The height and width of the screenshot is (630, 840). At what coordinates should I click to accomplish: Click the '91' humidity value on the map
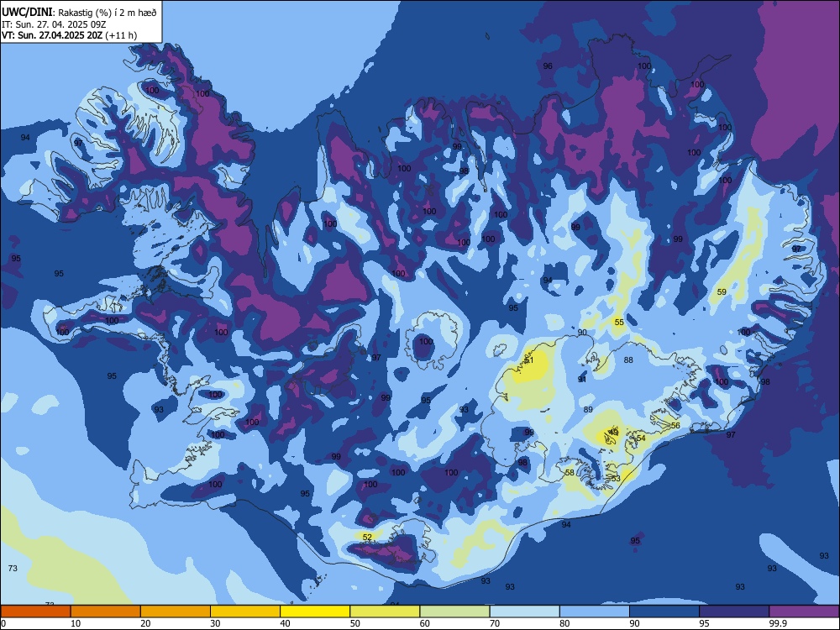[582, 380]
